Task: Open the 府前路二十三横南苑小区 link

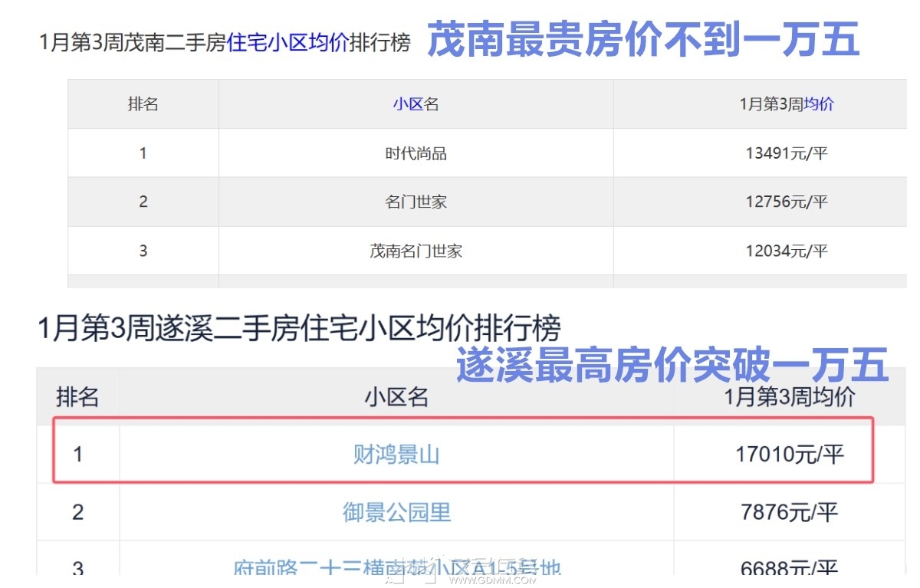Action: [x=396, y=568]
